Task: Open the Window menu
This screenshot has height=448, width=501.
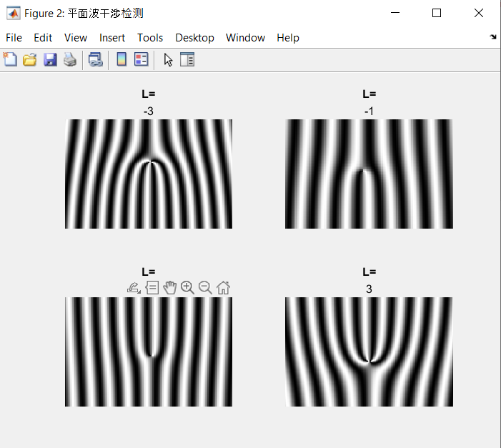Action: pos(245,38)
